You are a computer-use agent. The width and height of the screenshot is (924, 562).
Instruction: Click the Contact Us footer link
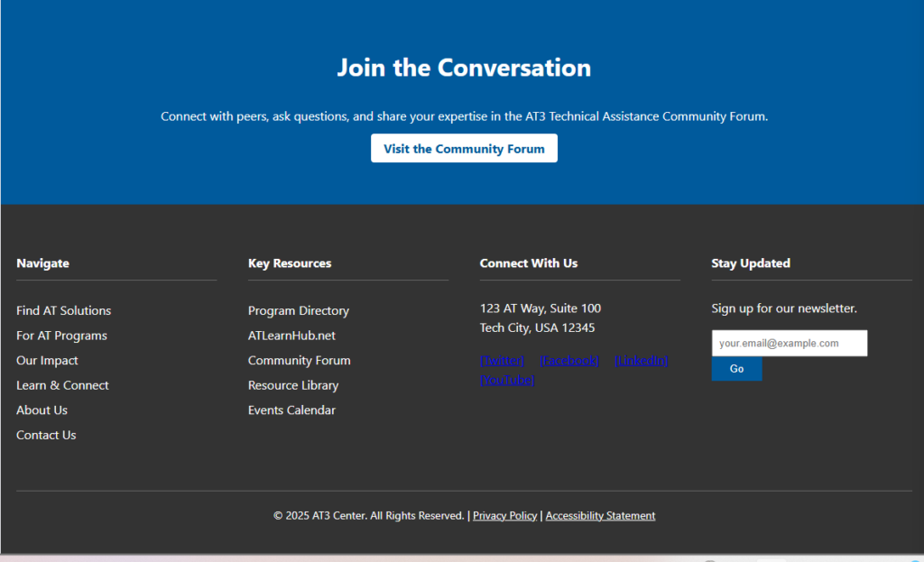46,435
